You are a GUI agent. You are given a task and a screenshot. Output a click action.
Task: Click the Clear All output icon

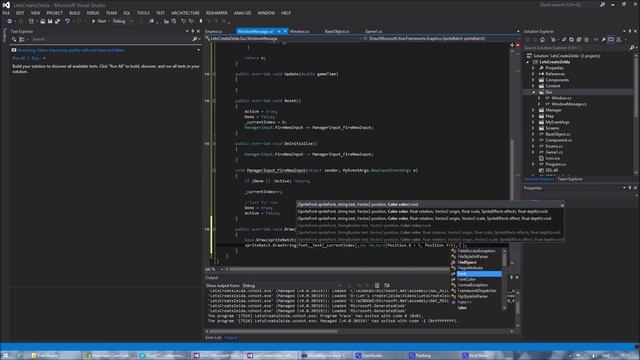pos(377,286)
